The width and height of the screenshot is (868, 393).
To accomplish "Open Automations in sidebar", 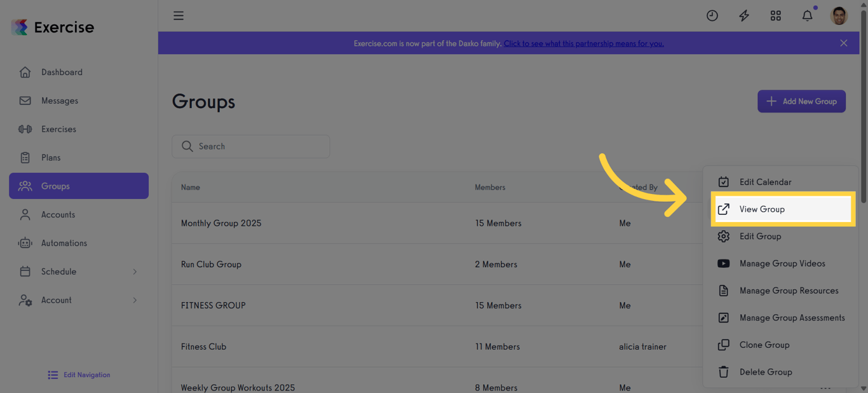I will pyautogui.click(x=79, y=243).
